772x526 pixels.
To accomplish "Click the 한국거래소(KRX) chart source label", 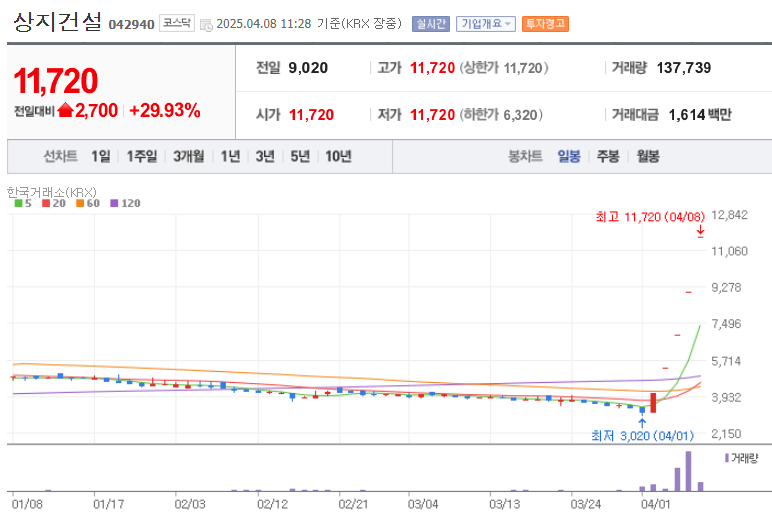I will point(52,192).
